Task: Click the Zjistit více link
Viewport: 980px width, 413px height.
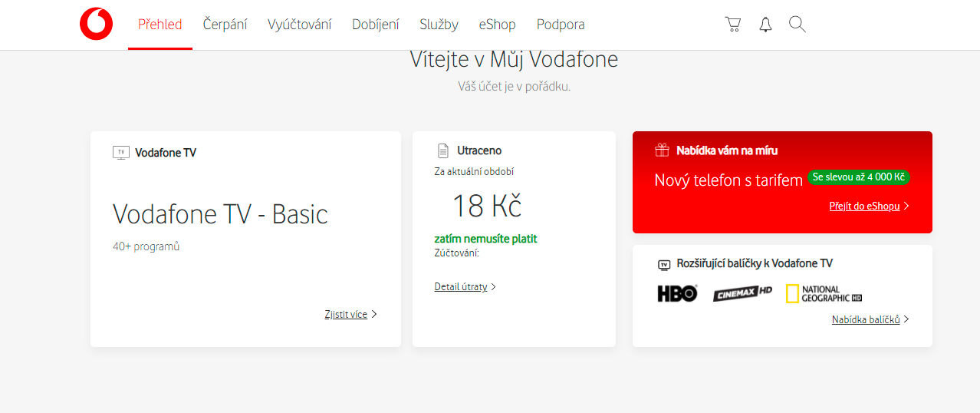Action: (x=346, y=314)
